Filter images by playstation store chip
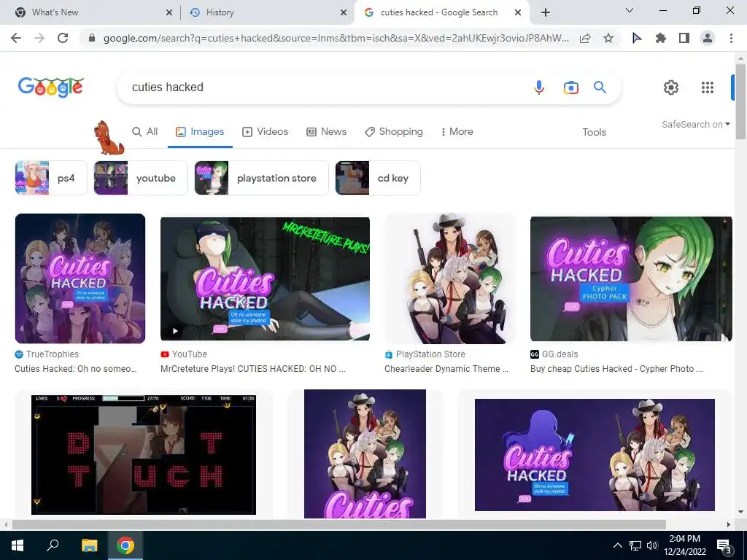Screen dimensions: 747x560 click(262, 178)
